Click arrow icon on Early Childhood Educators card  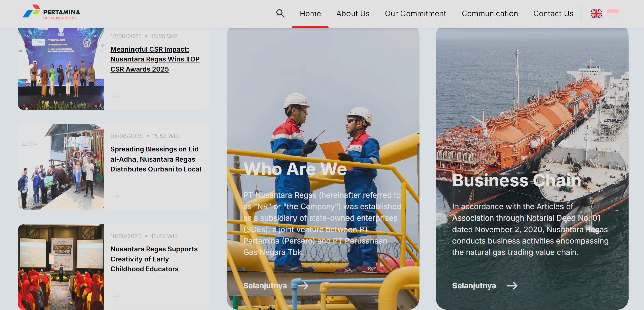pos(116,296)
